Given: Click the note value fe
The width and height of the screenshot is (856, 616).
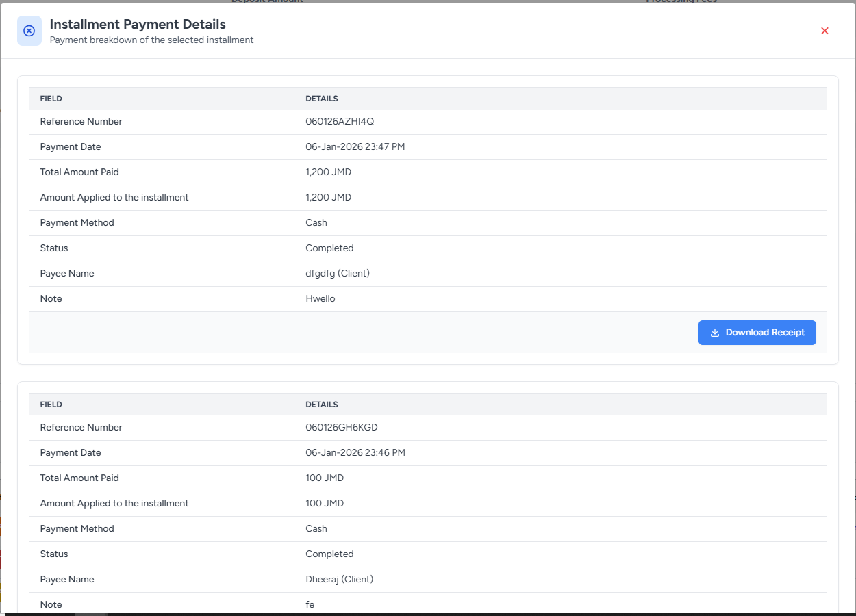Looking at the screenshot, I should tap(310, 605).
